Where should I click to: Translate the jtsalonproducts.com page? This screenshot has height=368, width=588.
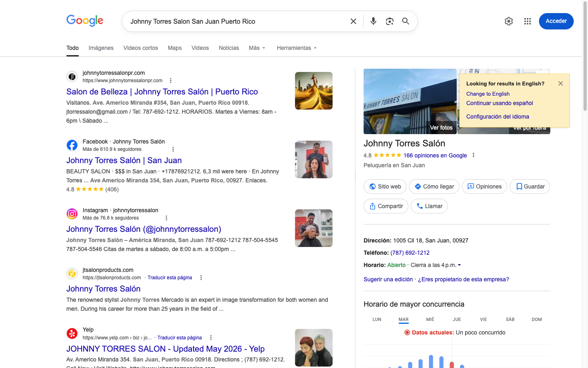coord(170,278)
